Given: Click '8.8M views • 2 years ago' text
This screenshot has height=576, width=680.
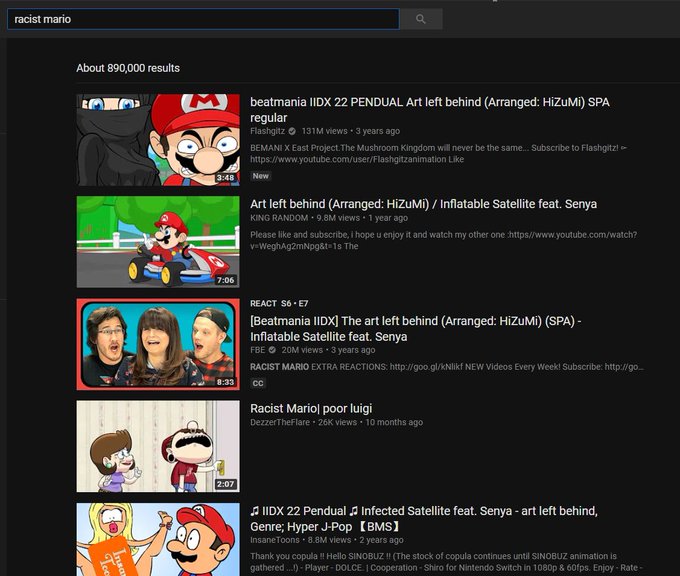Looking at the screenshot, I should coord(356,540).
